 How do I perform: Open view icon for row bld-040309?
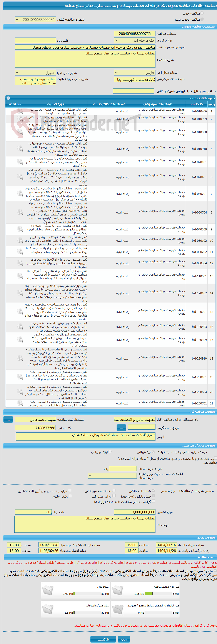click(x=20, y=229)
